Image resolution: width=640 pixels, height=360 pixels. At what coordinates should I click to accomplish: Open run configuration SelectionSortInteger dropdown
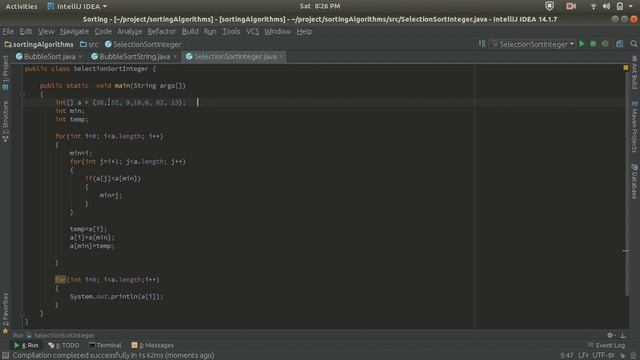tap(533, 44)
